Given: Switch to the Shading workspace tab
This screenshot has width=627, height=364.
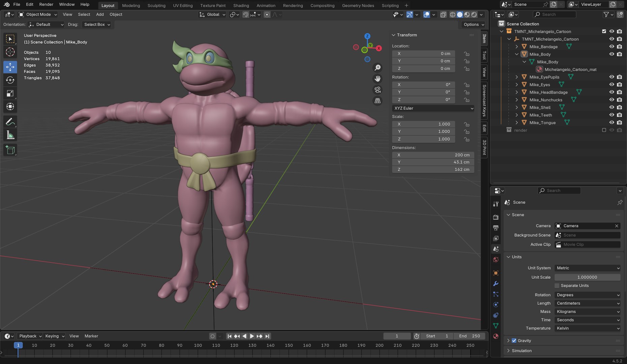Looking at the screenshot, I should 241,5.
